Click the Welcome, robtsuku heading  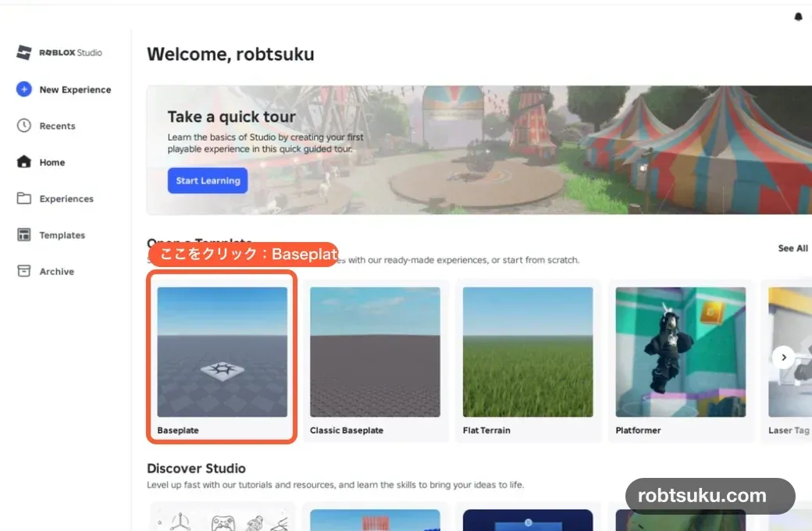(x=230, y=54)
